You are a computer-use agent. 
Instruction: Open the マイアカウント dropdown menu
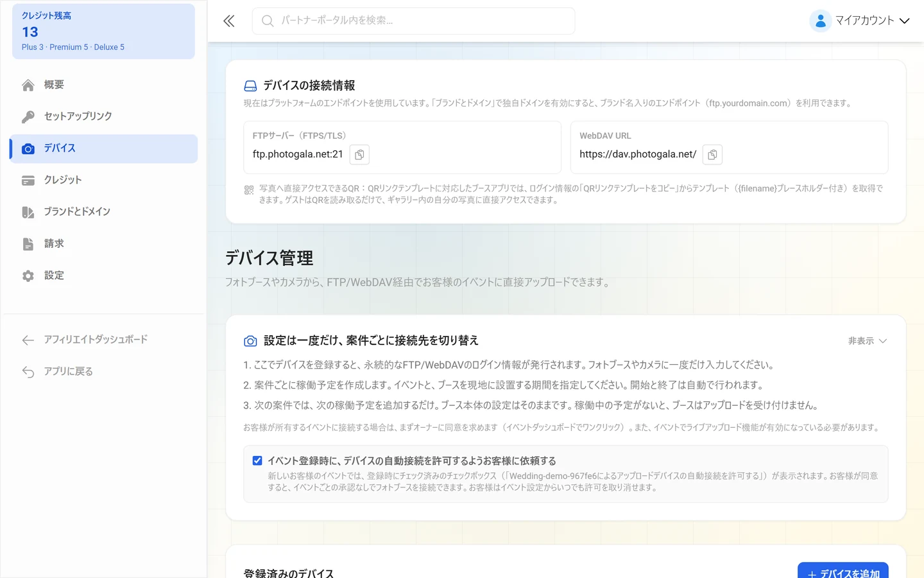tap(860, 21)
